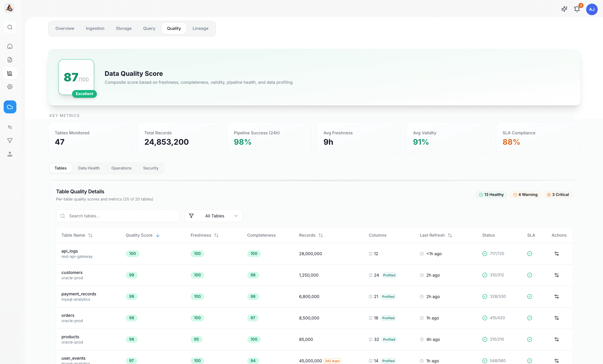Click the blue cloud sidebar icon
The height and width of the screenshot is (364, 603).
(10, 107)
